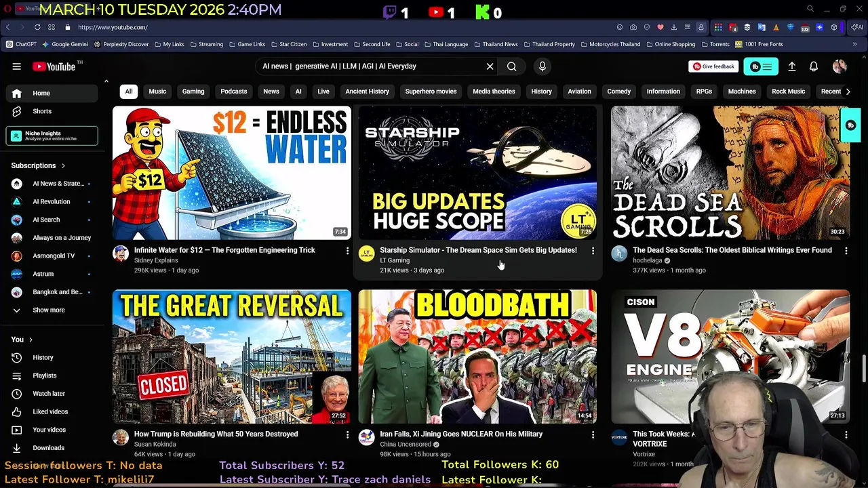Open Niche Insights sidebar panel
Image resolution: width=868 pixels, height=488 pixels.
52,136
